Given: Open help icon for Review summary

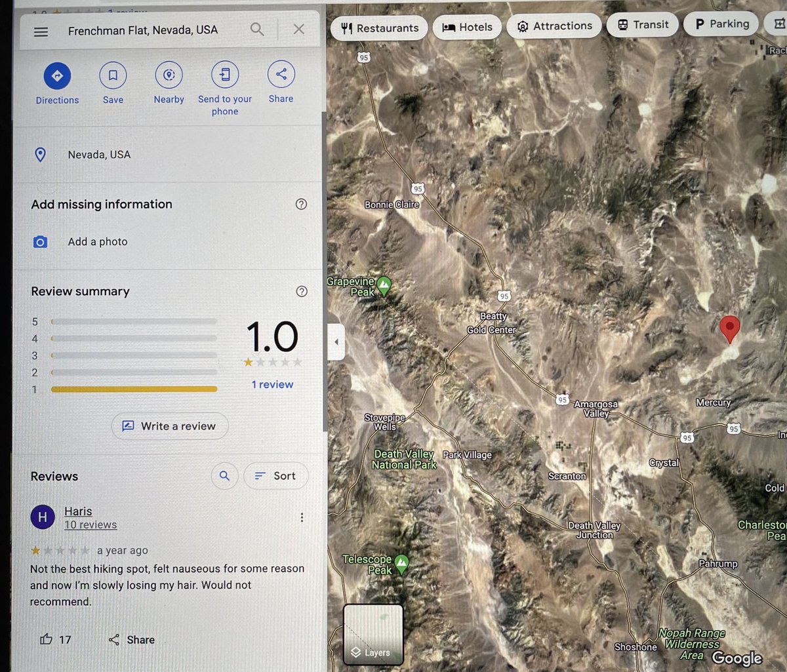Looking at the screenshot, I should click(x=302, y=291).
